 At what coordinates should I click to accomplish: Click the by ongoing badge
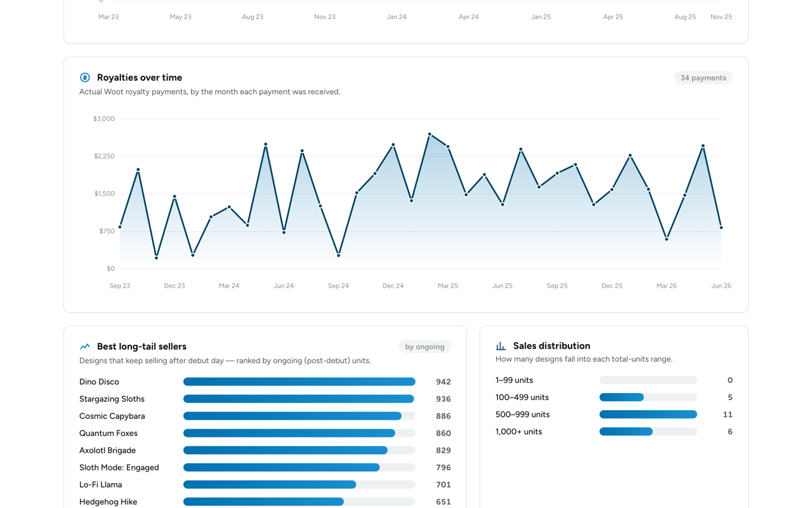click(x=424, y=347)
